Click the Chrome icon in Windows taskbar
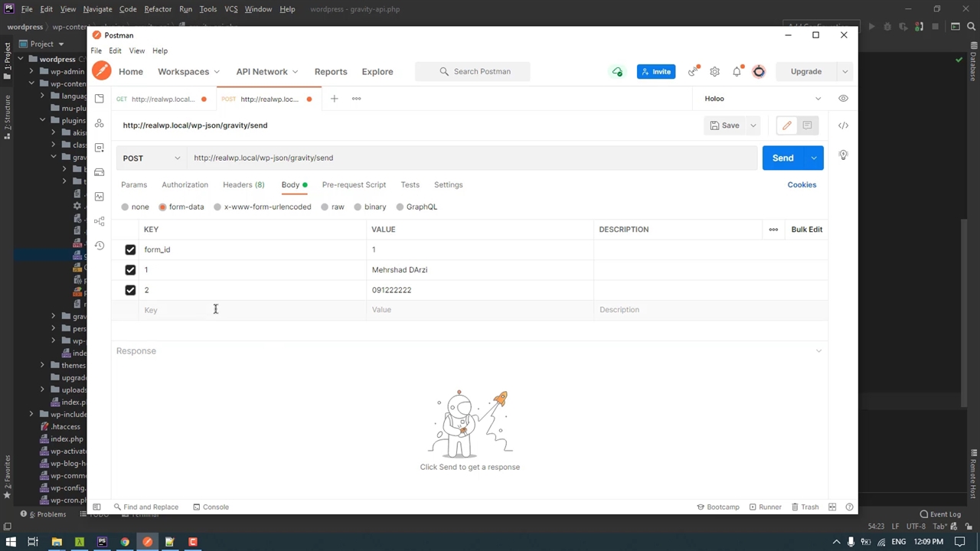The height and width of the screenshot is (551, 980). click(125, 542)
